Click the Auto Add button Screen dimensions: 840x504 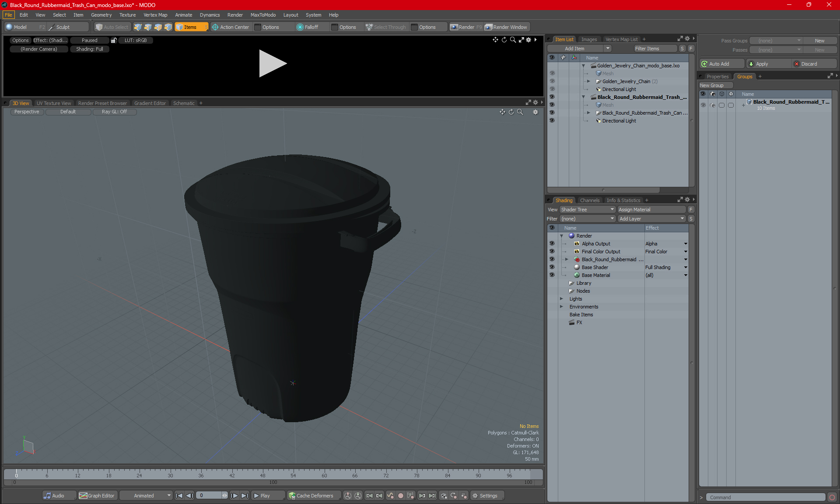coord(721,64)
